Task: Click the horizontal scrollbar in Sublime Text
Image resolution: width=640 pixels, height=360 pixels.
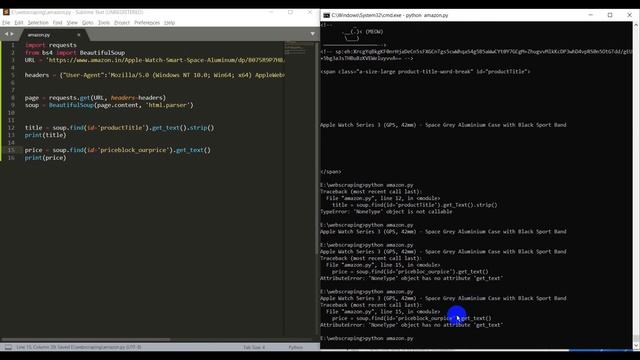Action: [86, 339]
